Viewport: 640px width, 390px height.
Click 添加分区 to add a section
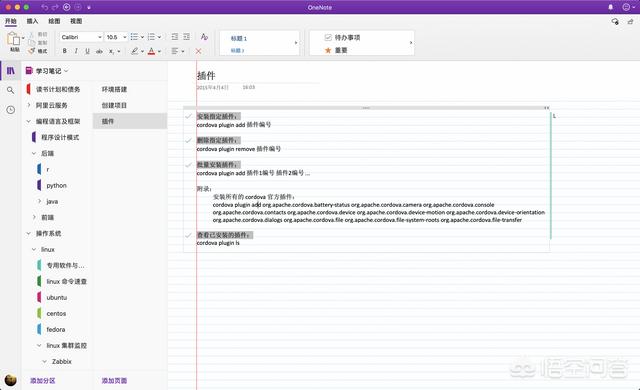(x=42, y=381)
